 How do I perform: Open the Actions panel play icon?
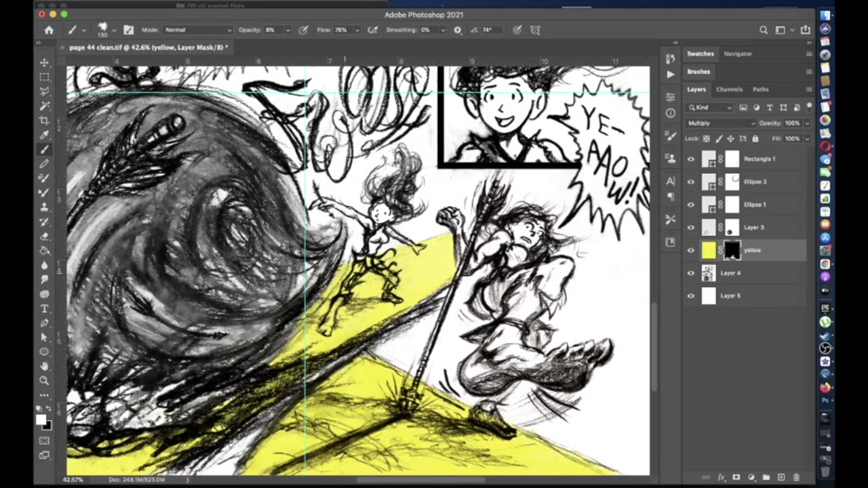pos(671,75)
